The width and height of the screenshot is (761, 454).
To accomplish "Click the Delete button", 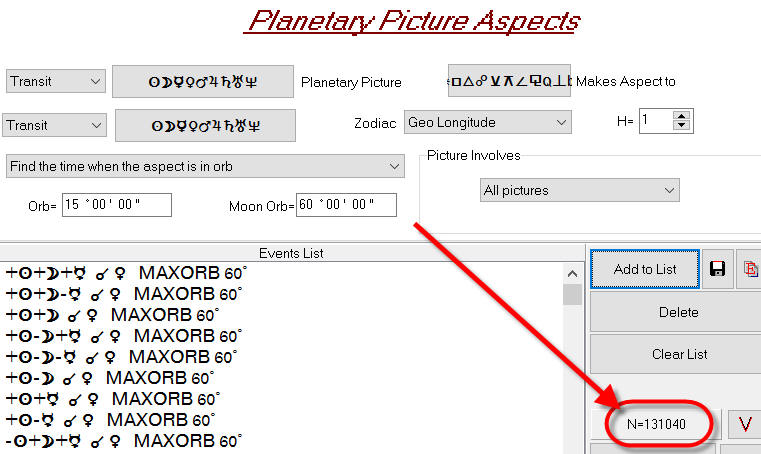I will click(678, 312).
